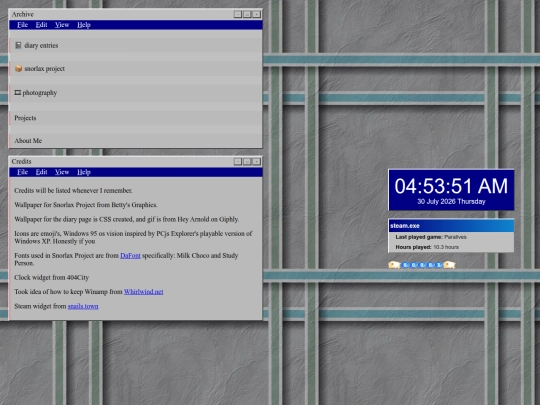This screenshot has height=405, width=540.
Task: Click the line mentioning Hey Arnold on Giphly
Action: [x=127, y=219]
